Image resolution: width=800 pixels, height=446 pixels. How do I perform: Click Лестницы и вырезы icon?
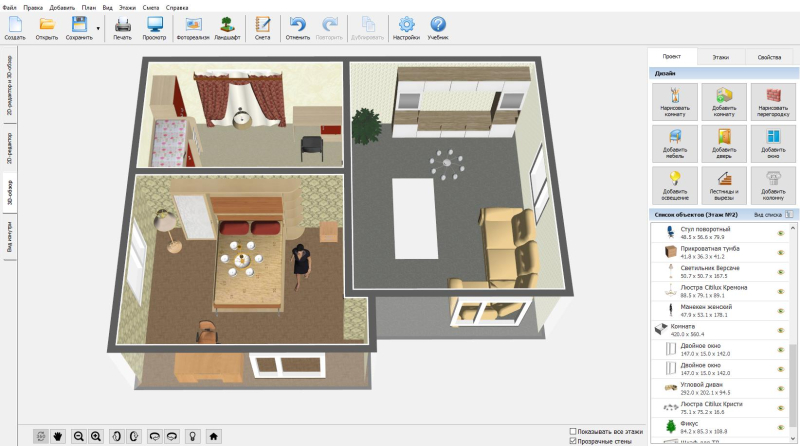[x=721, y=182]
